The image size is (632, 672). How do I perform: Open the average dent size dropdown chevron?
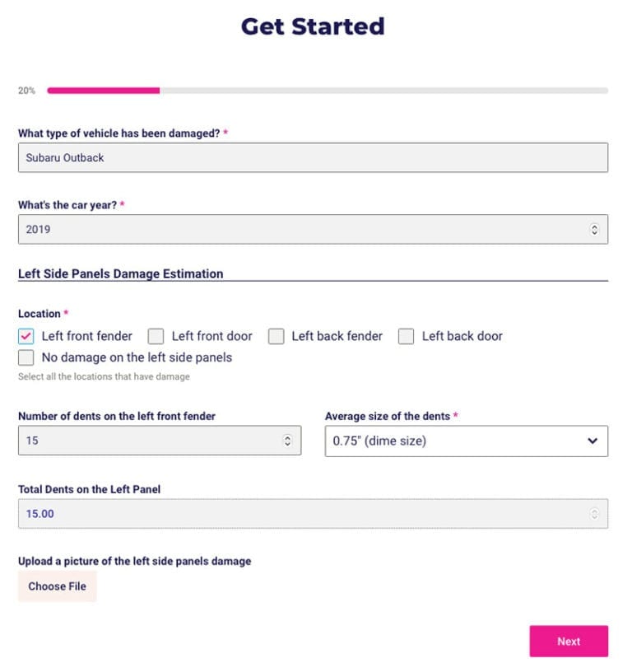click(x=592, y=441)
